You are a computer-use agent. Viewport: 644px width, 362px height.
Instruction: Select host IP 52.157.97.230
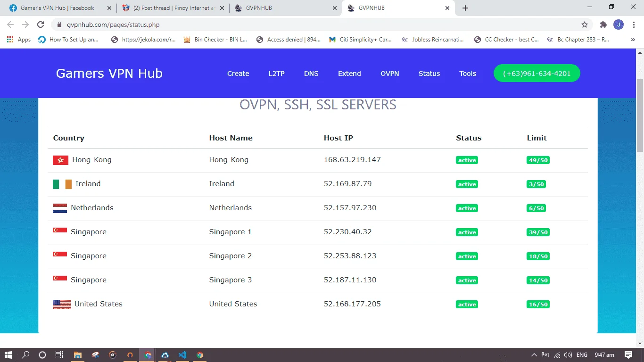coord(350,208)
